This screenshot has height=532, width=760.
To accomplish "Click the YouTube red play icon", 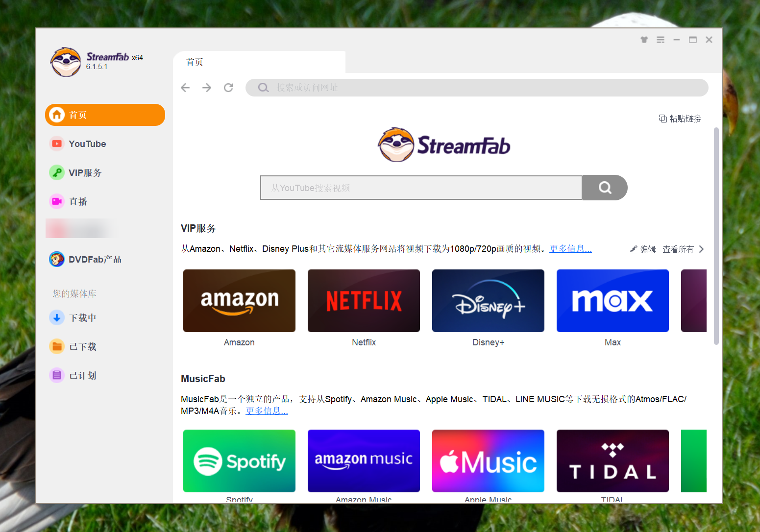I will [57, 144].
